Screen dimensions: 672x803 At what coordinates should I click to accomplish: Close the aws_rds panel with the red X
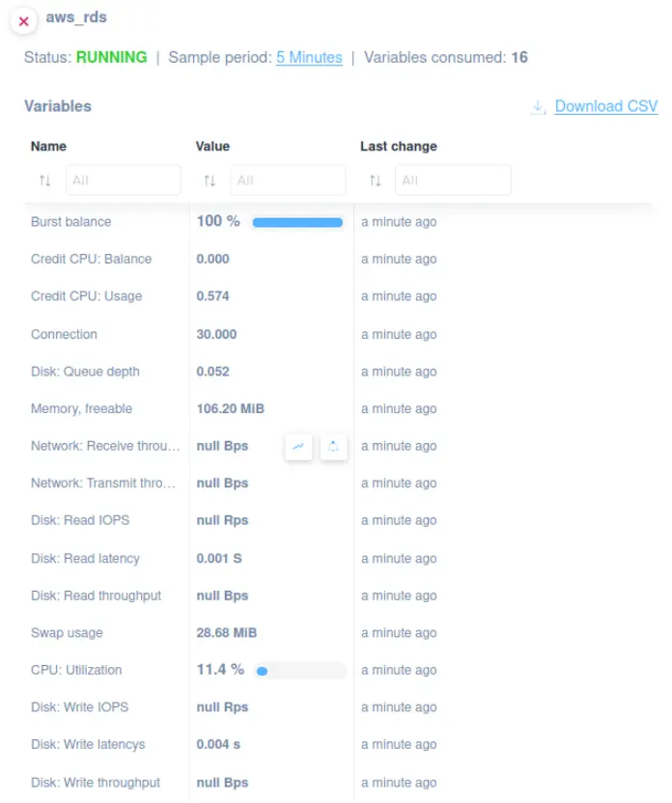pos(23,21)
